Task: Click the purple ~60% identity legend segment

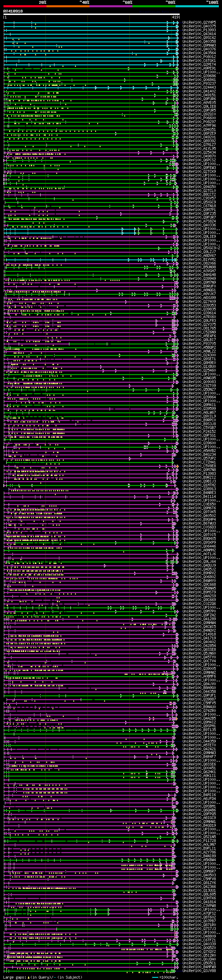Action: pos(111,6)
